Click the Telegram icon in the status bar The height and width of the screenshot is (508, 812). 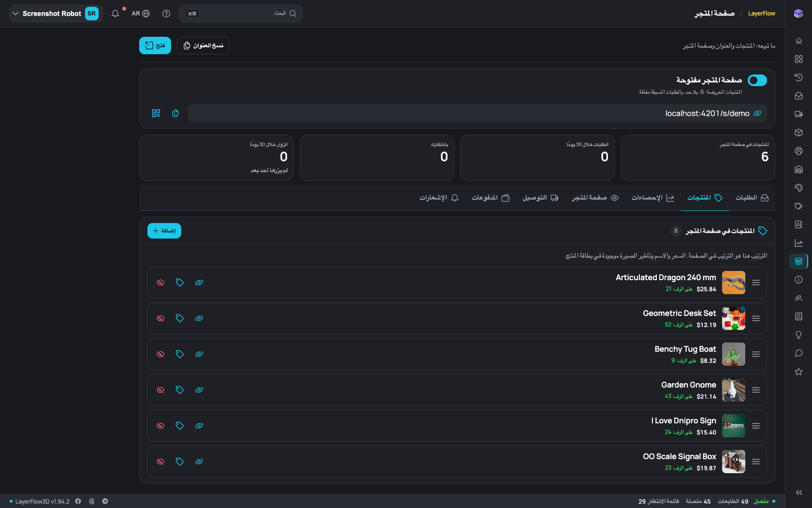(x=105, y=501)
